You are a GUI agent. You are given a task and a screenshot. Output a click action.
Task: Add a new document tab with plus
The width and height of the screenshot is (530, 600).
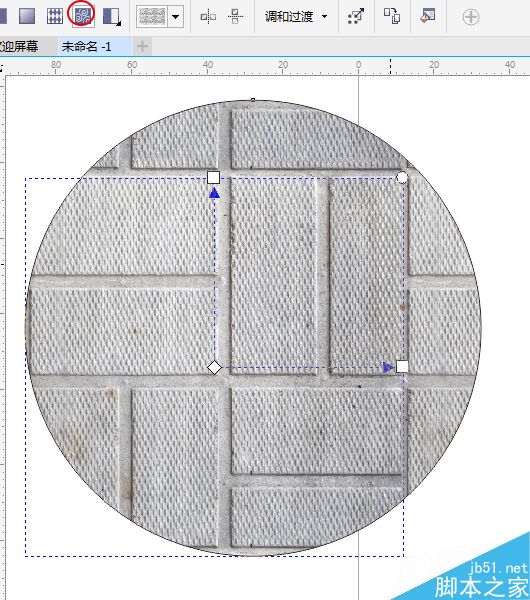142,47
